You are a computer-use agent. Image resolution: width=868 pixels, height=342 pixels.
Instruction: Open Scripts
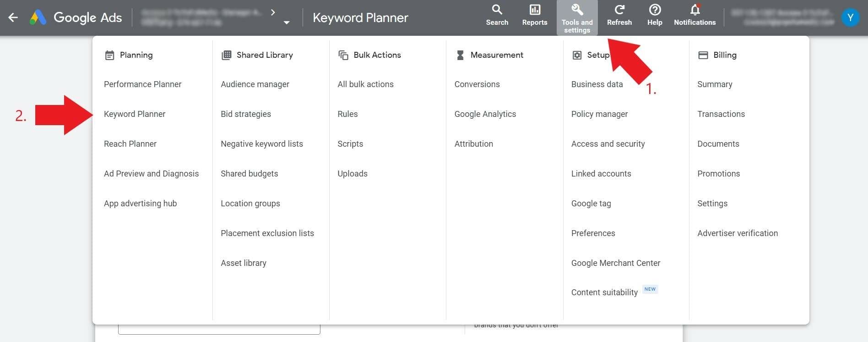click(350, 144)
